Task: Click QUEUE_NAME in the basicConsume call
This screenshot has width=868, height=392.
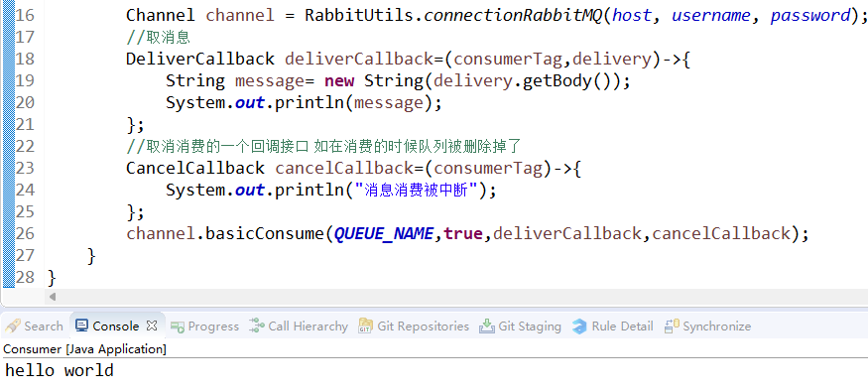Action: (x=383, y=233)
